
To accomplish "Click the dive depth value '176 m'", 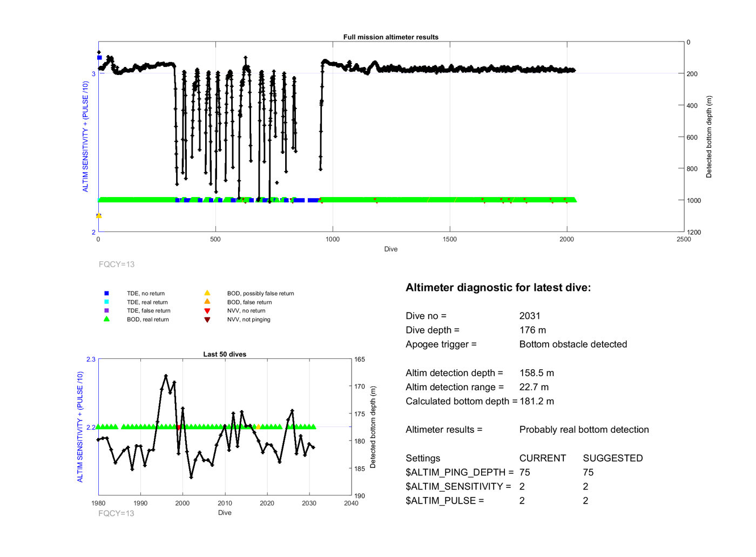I will click(532, 330).
